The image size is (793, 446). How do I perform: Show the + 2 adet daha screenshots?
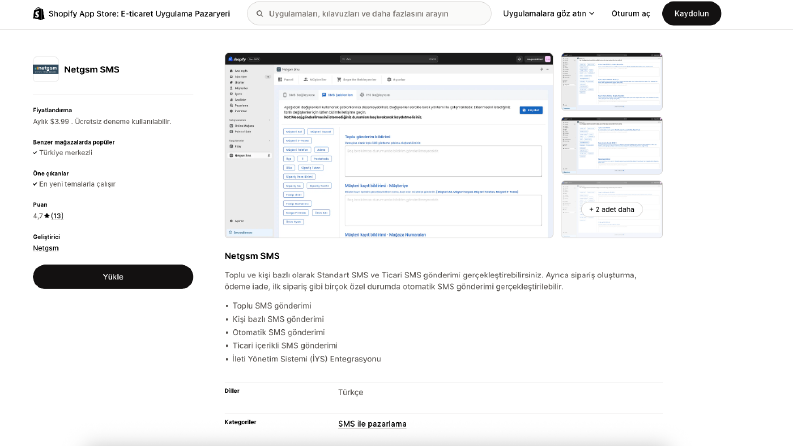point(612,209)
